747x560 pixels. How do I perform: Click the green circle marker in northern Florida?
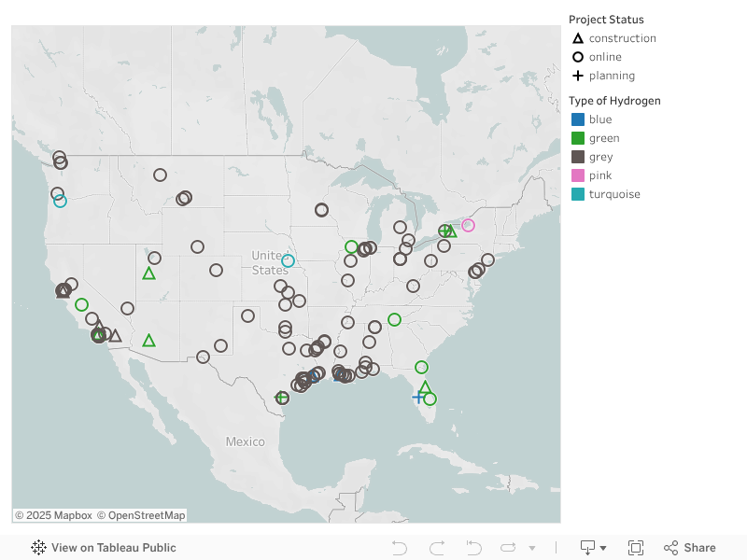point(421,367)
